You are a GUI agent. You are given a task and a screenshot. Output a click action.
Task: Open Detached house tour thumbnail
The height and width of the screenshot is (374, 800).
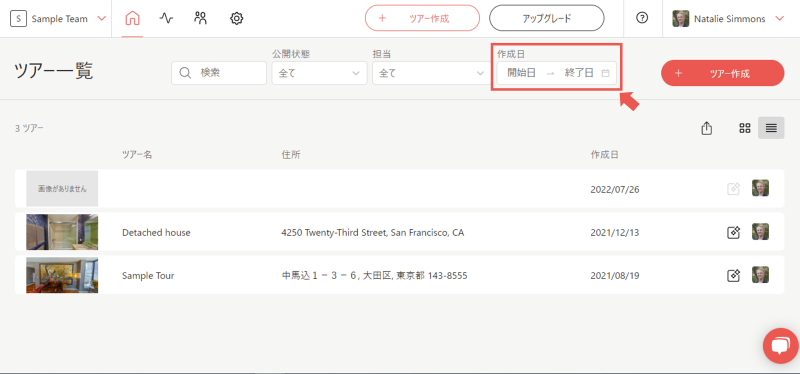[62, 232]
